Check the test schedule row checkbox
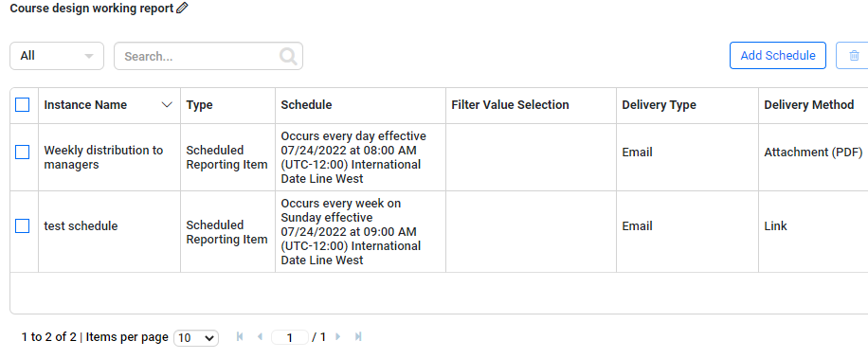 (x=22, y=225)
